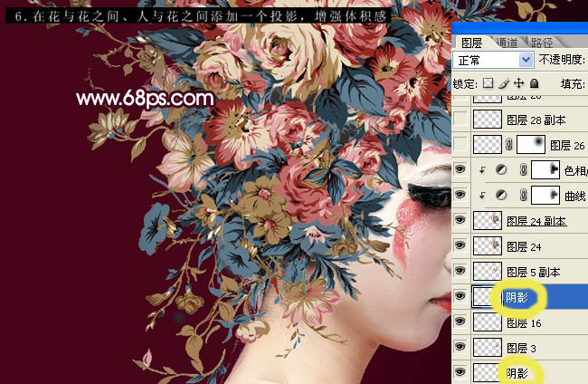
Task: Click the lock transparent pixels icon
Action: (488, 83)
